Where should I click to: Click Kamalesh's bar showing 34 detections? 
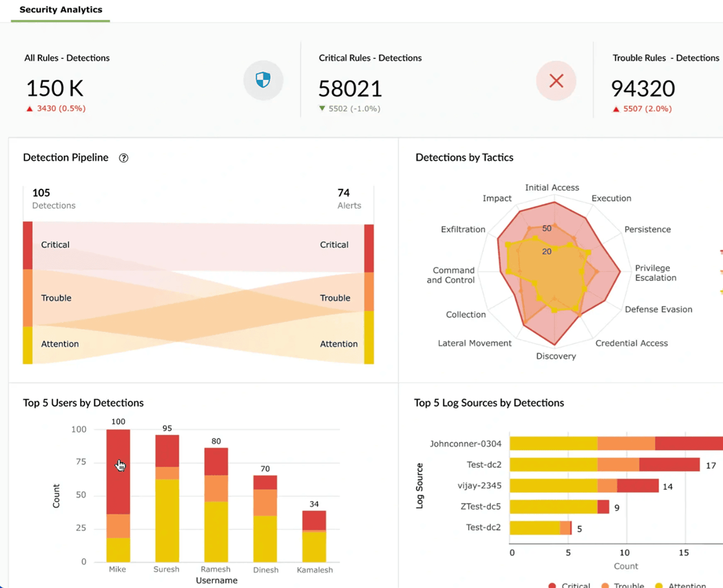(x=314, y=536)
